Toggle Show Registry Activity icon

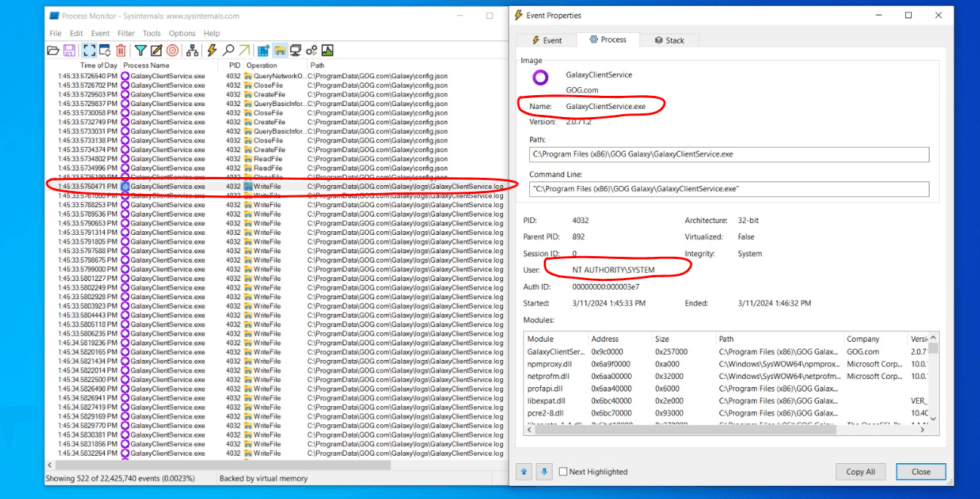263,50
